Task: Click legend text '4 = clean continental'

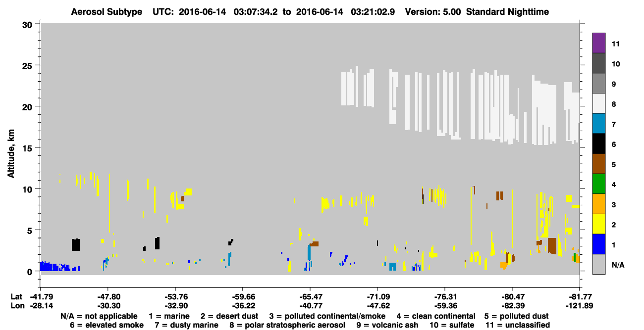Action: click(436, 316)
